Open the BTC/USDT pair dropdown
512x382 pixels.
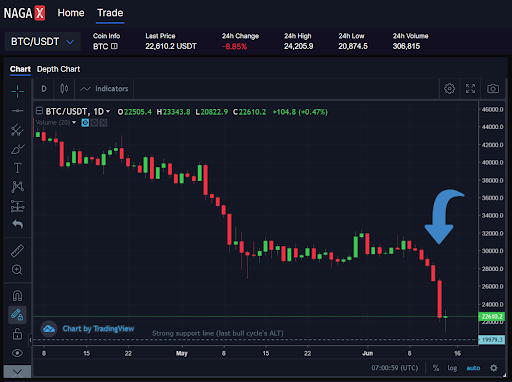(x=42, y=42)
